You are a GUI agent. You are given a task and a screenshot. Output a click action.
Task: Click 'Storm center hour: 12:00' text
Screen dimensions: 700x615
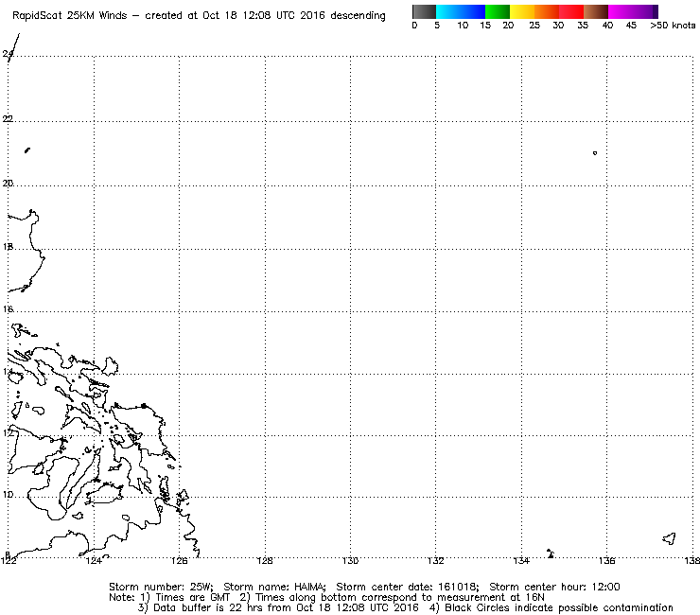click(x=554, y=587)
